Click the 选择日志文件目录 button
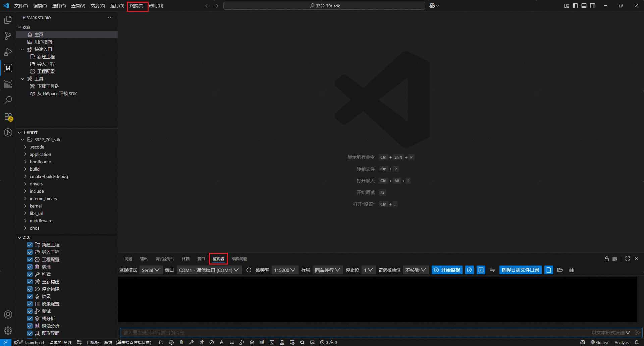This screenshot has height=346, width=644. pyautogui.click(x=520, y=270)
